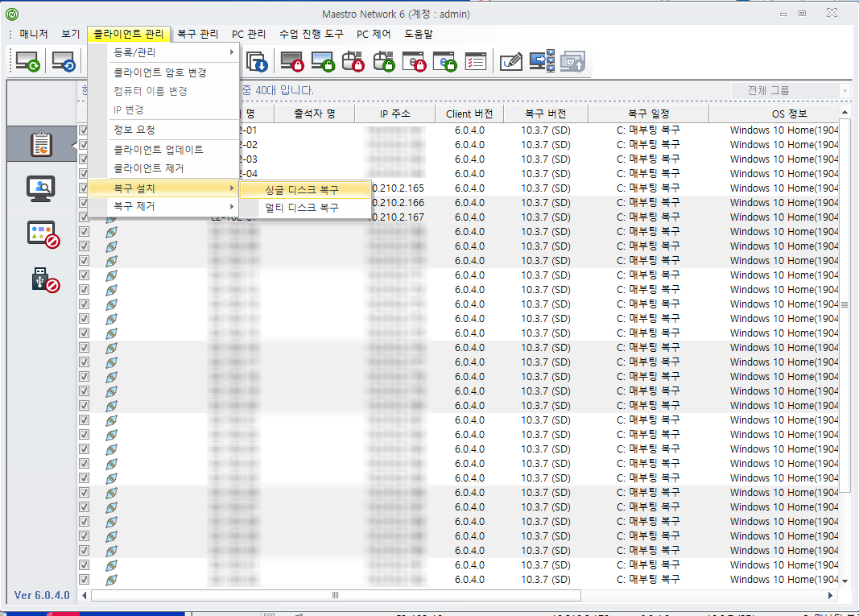Screen dimensions: 859x616
Task: Open the 수업 진행 도구 menu
Action: pyautogui.click(x=312, y=34)
